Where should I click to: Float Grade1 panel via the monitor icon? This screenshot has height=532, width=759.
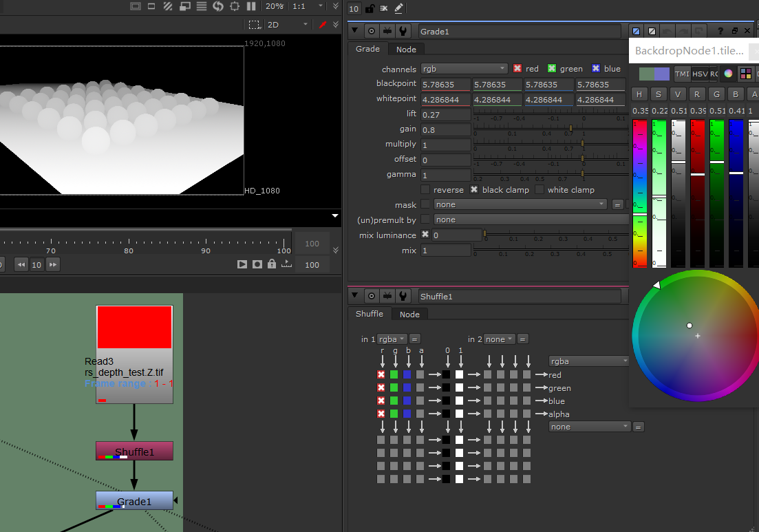(387, 31)
